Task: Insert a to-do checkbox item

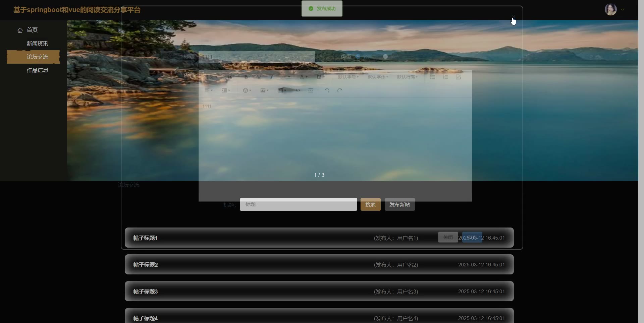Action: click(458, 77)
